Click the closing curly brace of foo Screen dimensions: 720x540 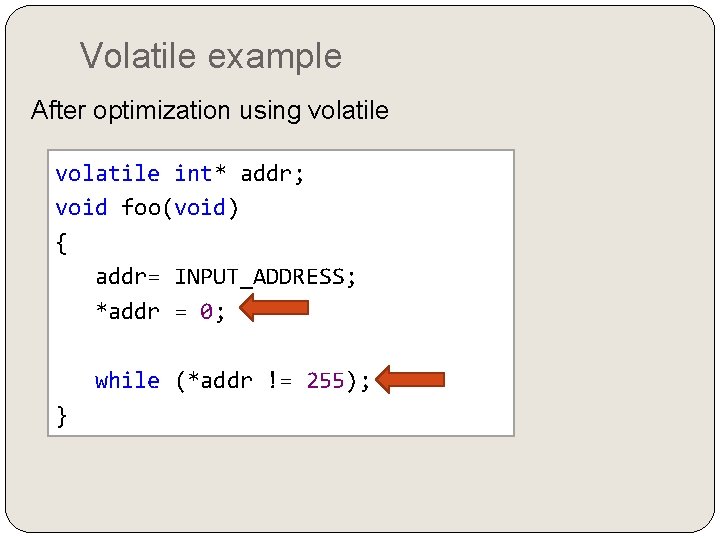coord(62,416)
